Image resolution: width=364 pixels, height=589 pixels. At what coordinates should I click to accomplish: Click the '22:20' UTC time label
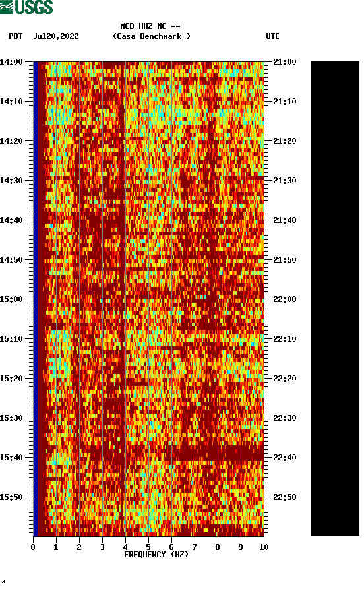click(x=285, y=379)
